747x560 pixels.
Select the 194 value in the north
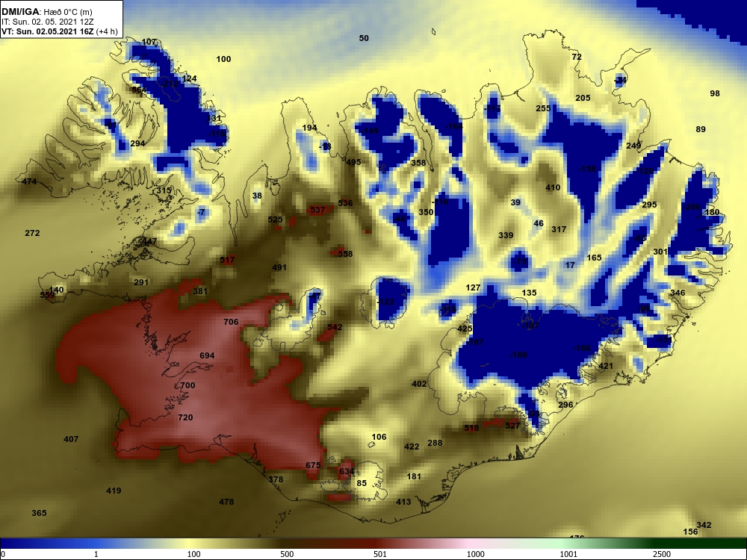pos(310,128)
